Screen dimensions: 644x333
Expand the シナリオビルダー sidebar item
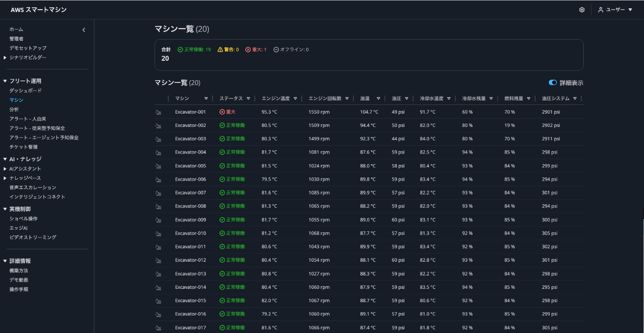coord(5,57)
